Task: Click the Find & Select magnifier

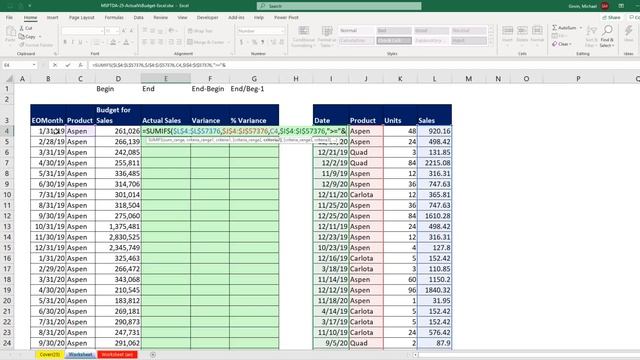Action: coord(607,31)
